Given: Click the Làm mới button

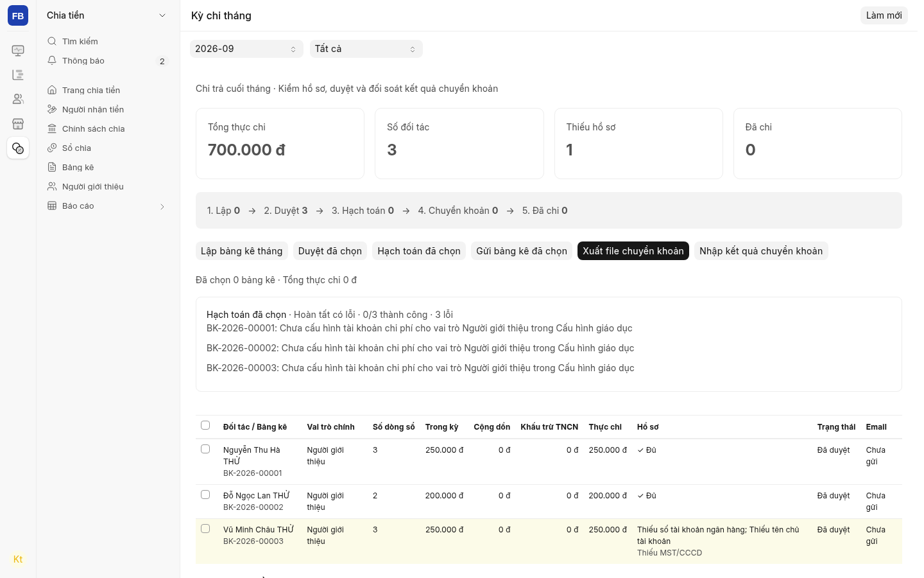Looking at the screenshot, I should [x=884, y=15].
